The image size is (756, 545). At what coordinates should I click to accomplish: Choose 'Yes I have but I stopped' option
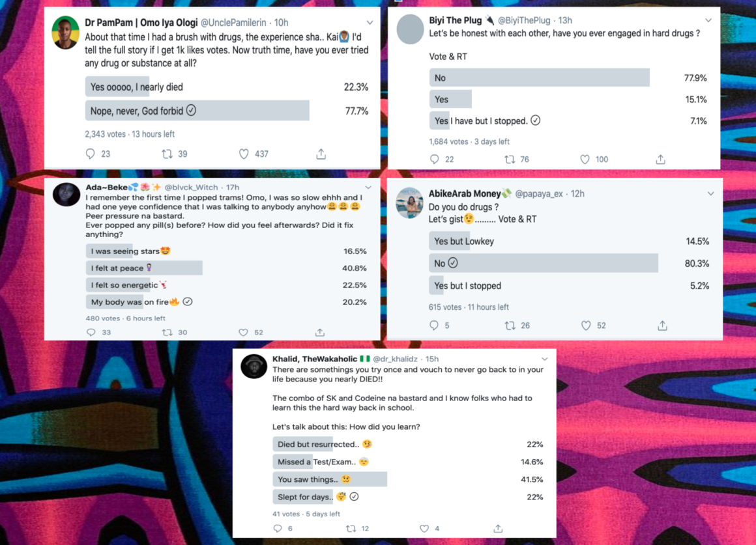coord(485,120)
